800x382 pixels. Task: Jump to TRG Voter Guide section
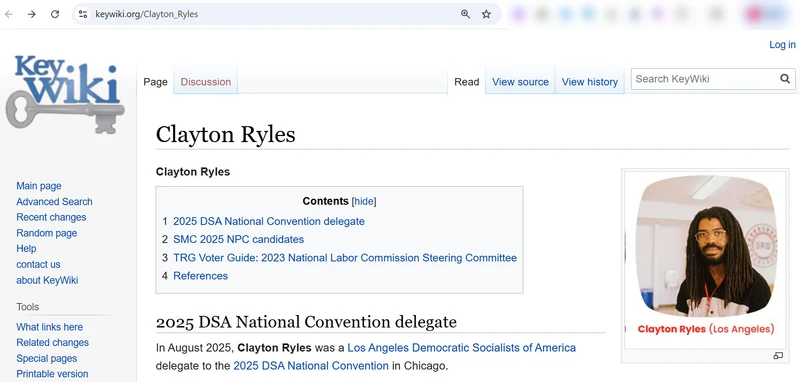[345, 258]
